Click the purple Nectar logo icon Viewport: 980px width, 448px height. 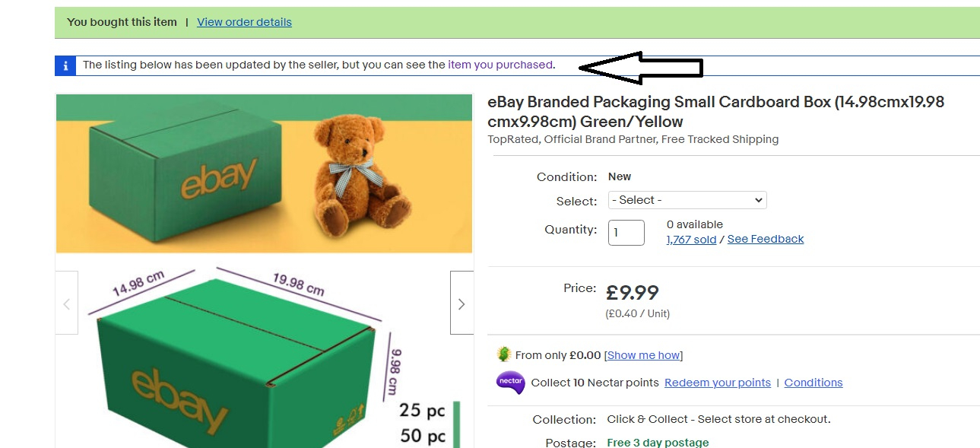click(x=509, y=383)
